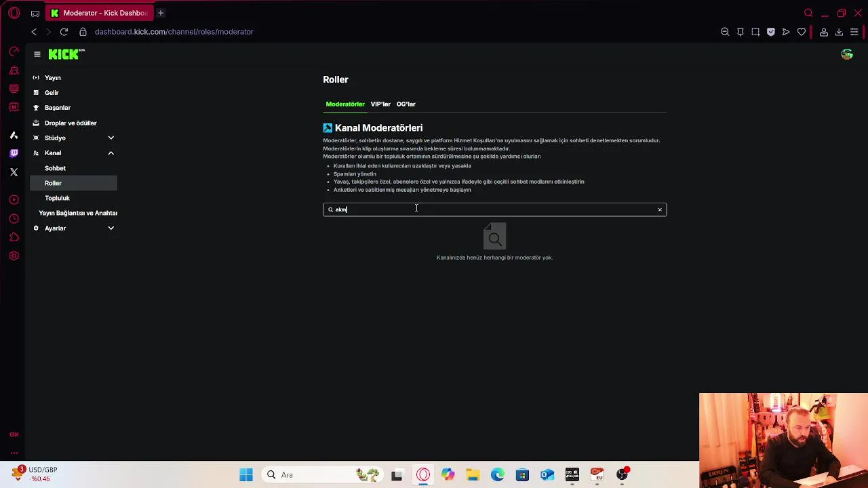Image resolution: width=868 pixels, height=488 pixels.
Task: Click the browser address bar URL
Action: tap(174, 32)
